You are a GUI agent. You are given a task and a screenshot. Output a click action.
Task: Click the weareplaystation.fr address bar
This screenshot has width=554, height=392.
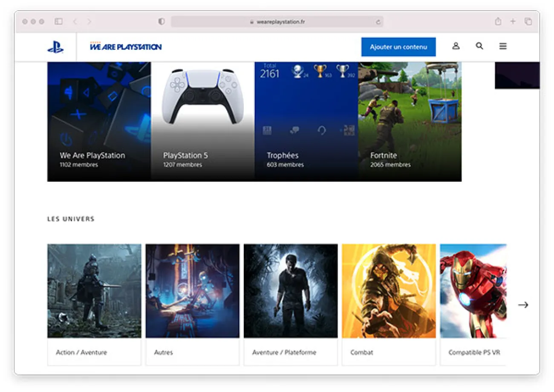coord(277,21)
